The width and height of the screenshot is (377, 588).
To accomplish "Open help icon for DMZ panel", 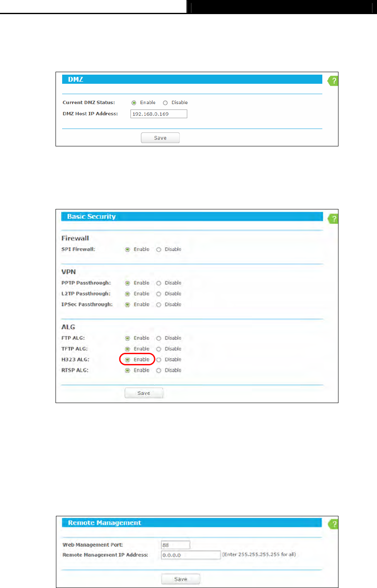I will pos(333,81).
